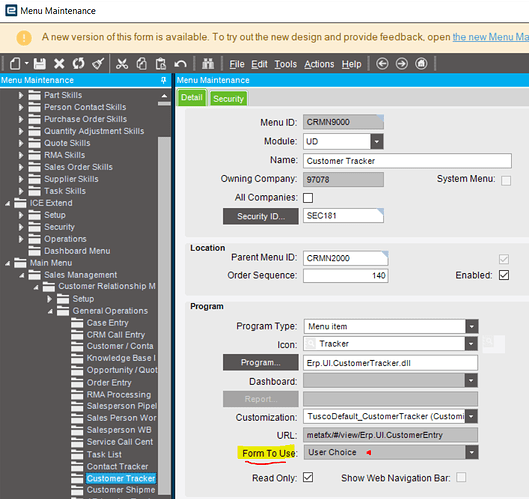529x499 pixels.
Task: Click the Security ID... button
Action: pos(260,216)
